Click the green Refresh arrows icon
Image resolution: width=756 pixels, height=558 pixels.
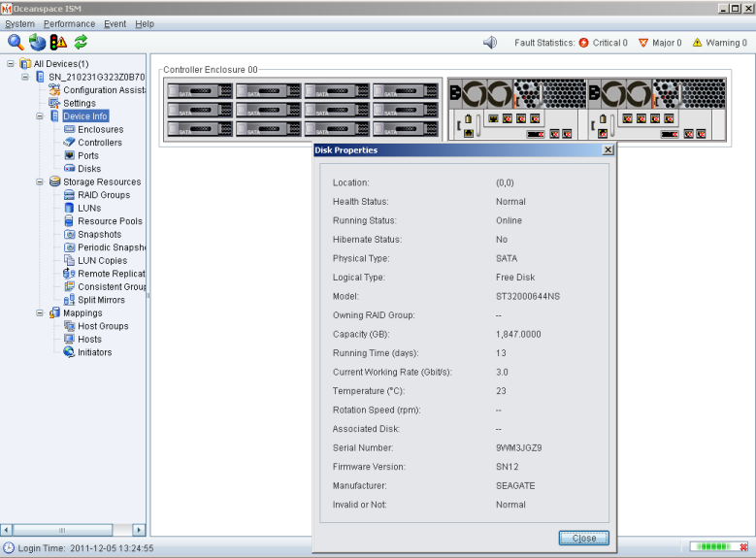coord(81,42)
